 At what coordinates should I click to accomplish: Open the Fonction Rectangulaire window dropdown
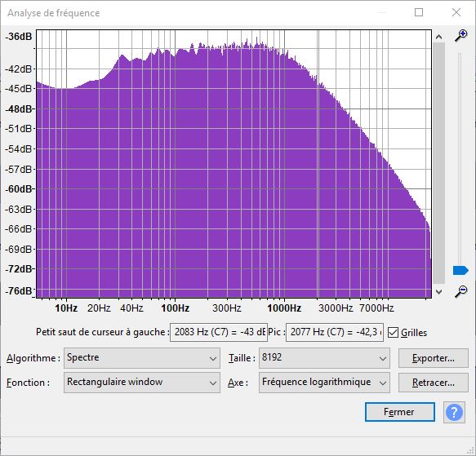point(142,383)
